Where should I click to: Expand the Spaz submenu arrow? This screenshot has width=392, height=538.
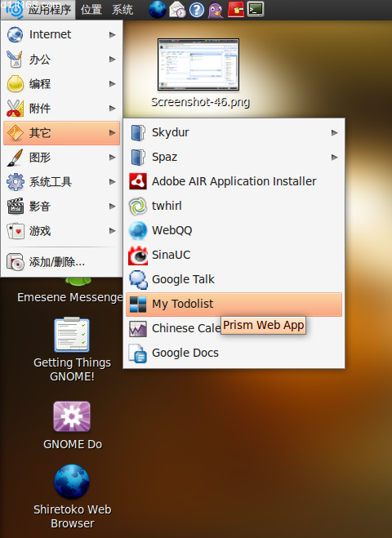335,157
